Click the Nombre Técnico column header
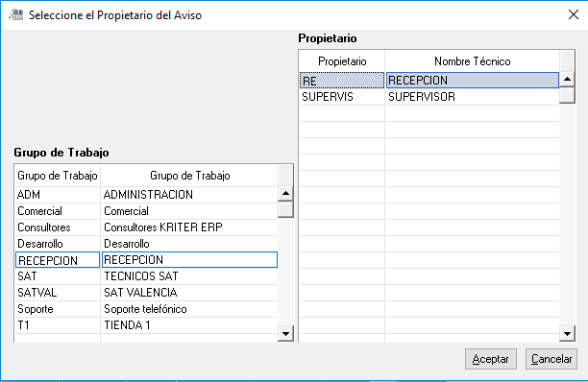 pyautogui.click(x=472, y=61)
